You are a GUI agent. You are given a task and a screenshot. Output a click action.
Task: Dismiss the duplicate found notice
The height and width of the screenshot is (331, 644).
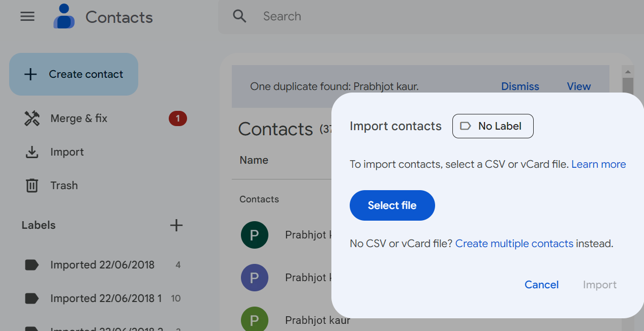pos(520,86)
